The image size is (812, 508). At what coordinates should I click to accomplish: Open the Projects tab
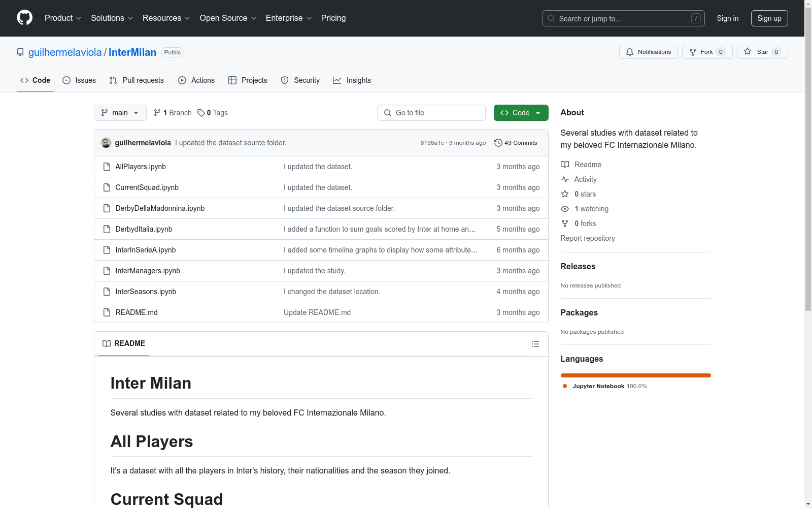(248, 80)
